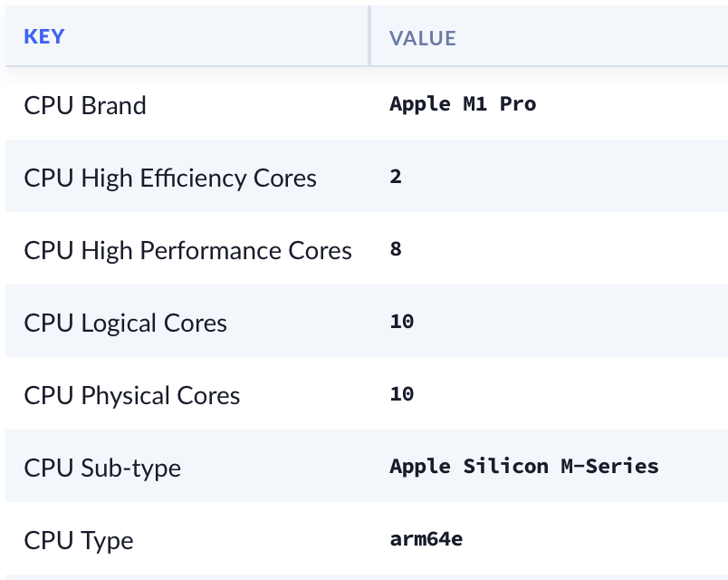The width and height of the screenshot is (728, 580).
Task: Click the Apple Silicon M-Series value
Action: point(524,467)
